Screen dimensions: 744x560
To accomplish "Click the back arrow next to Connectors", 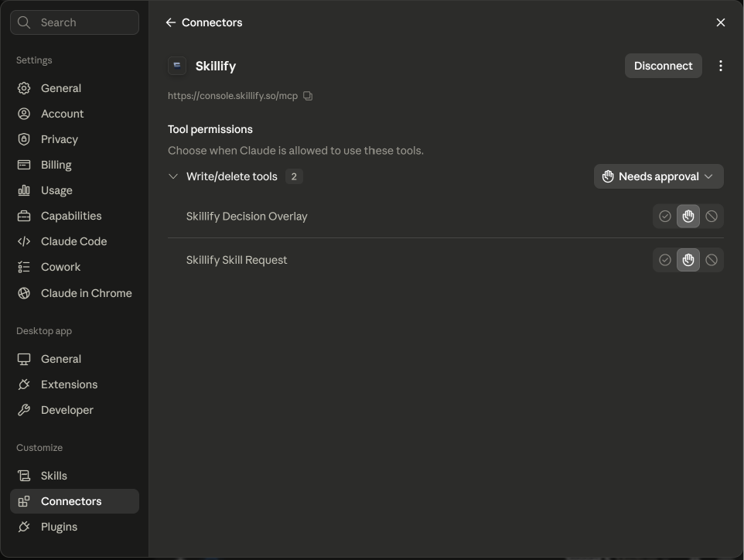I will point(171,22).
